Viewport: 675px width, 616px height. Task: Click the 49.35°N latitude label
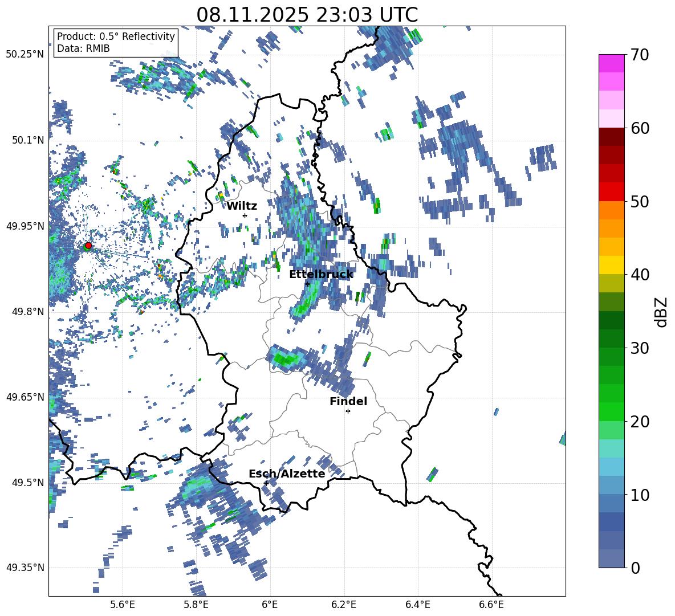pyautogui.click(x=25, y=568)
